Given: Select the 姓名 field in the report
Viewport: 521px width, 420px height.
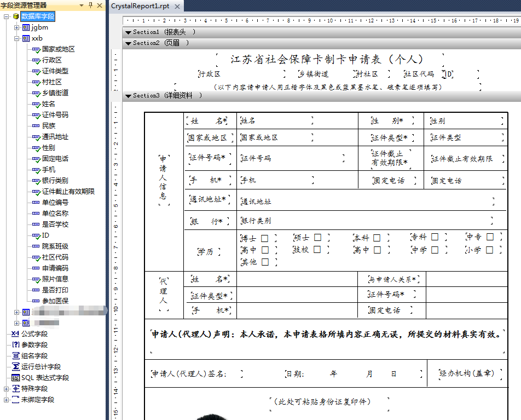Looking at the screenshot, I should [x=276, y=120].
